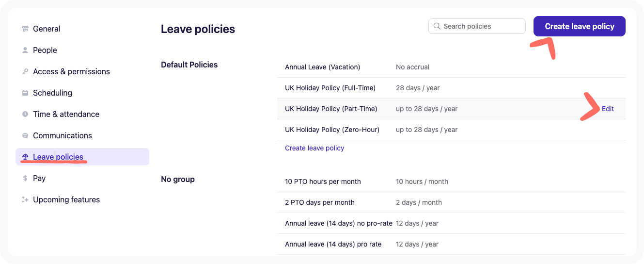Select the Annual Leave (Vacation) policy row
The width and height of the screenshot is (644, 264).
[322, 67]
